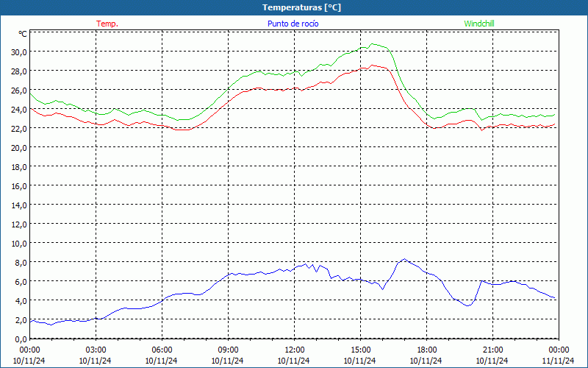This screenshot has width=588, height=368.
Task: Click the '8,0' y-axis value
Action: (x=21, y=263)
